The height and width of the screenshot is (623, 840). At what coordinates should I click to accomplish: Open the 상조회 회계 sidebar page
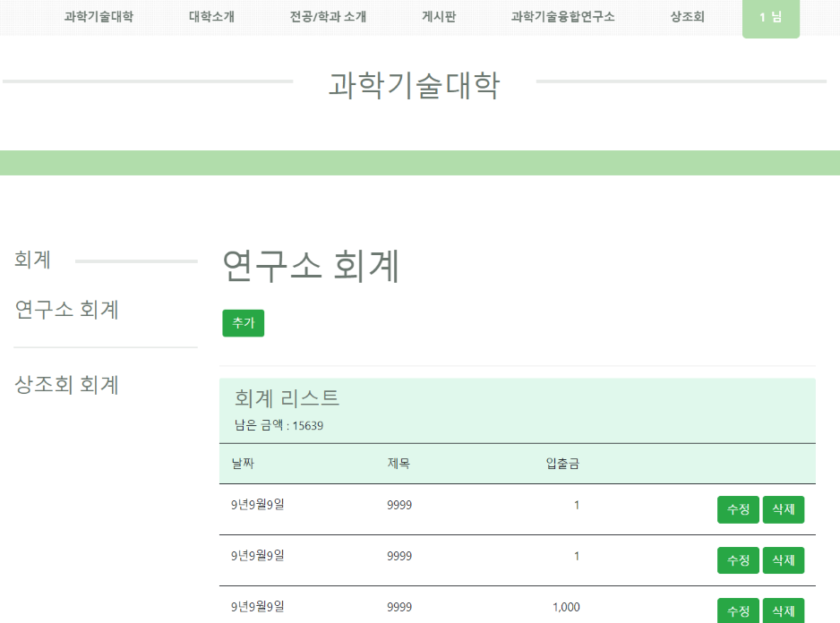66,384
